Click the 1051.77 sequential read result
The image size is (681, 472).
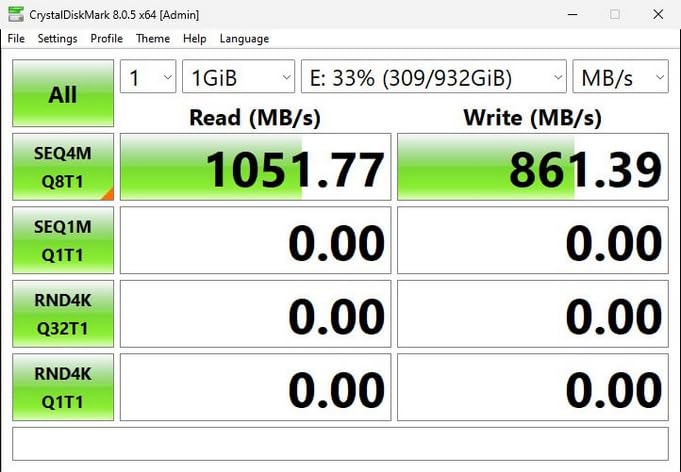coord(255,167)
